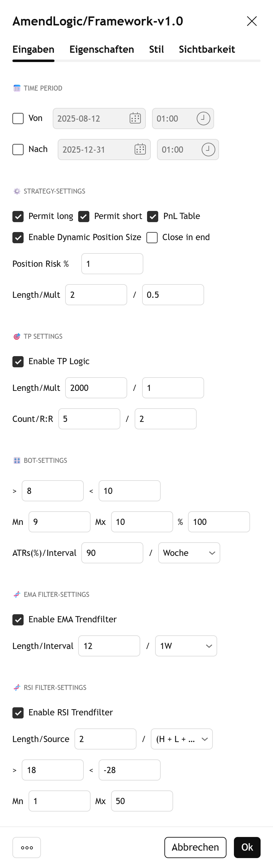273x868 pixels.
Task: Expand the Woche interval dropdown
Action: [189, 553]
